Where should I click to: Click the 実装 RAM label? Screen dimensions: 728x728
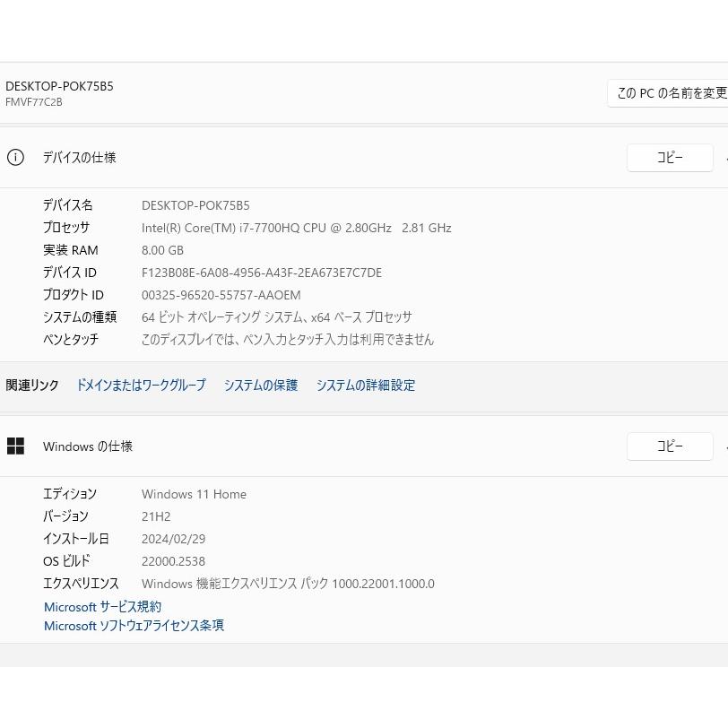pos(71,250)
